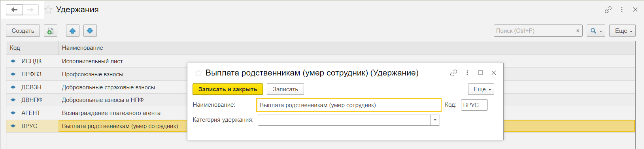Screen dimensions: 644x149
Task: Click the Записать button
Action: coord(285,89)
